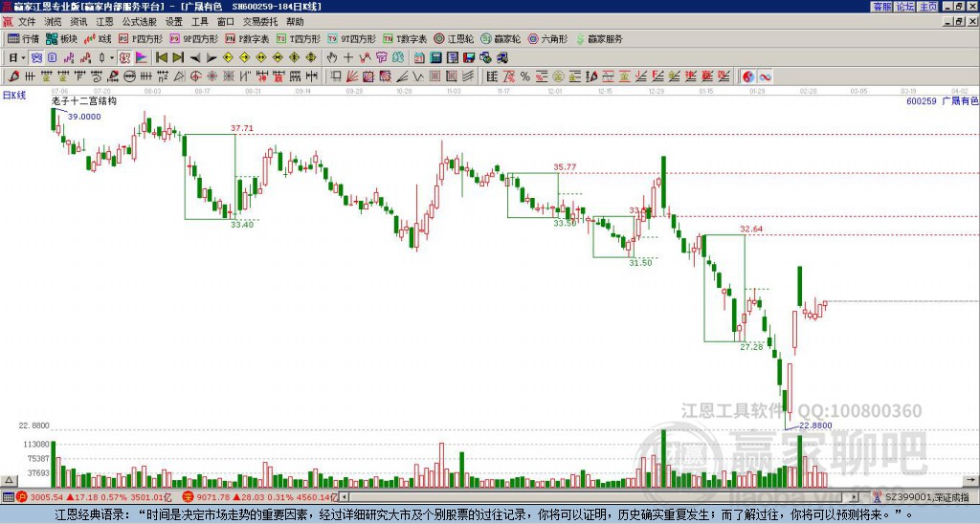The width and height of the screenshot is (980, 524).
Task: Select the Gann fan lines tool
Action: pos(352,76)
